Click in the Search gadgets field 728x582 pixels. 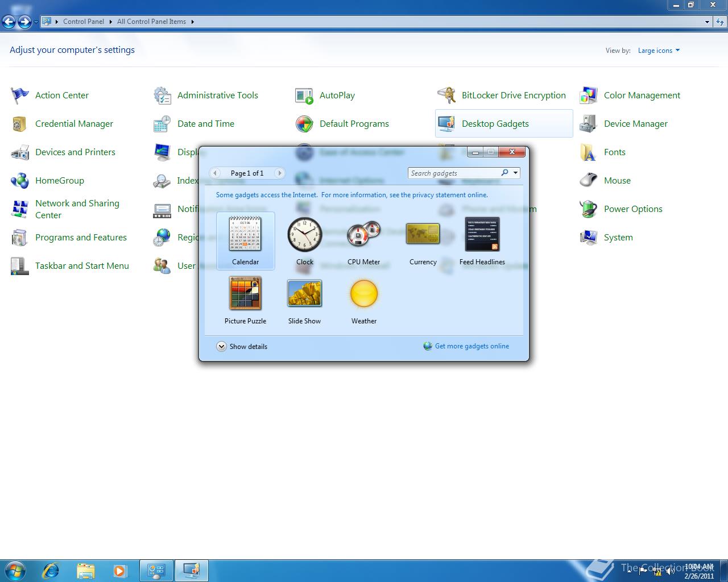[453, 173]
